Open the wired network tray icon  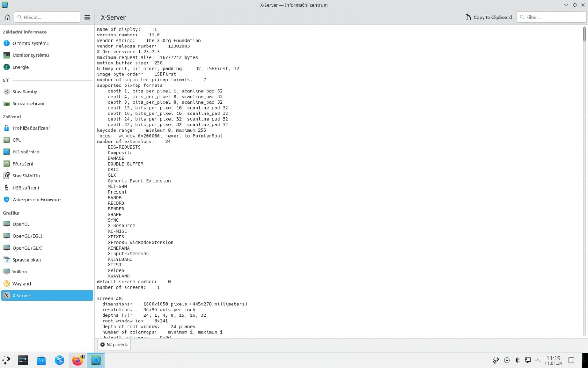527,360
